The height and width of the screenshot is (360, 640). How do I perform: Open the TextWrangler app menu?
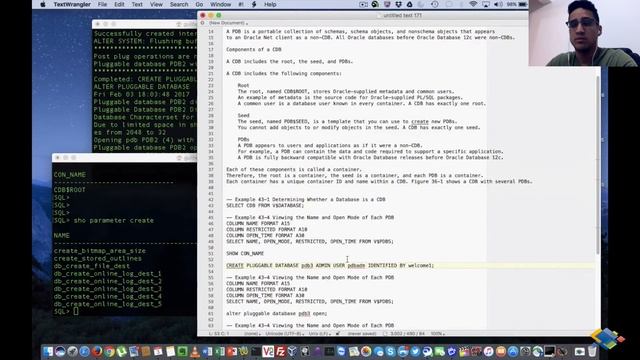point(72,4)
